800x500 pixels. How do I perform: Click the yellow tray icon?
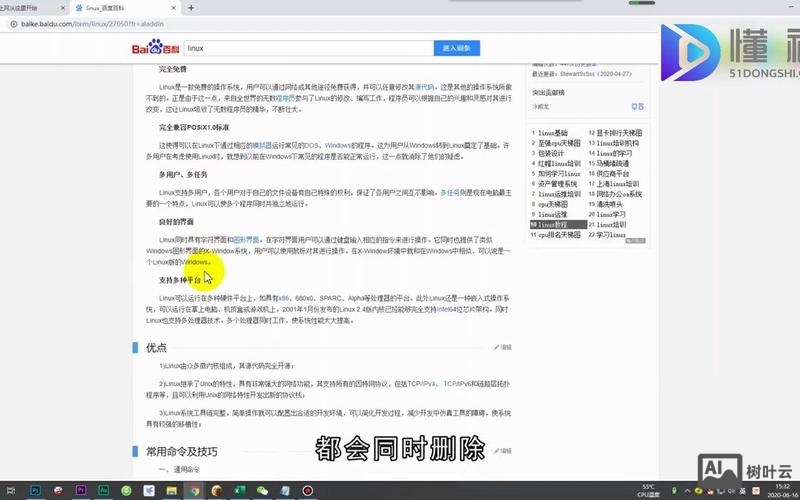(x=698, y=491)
